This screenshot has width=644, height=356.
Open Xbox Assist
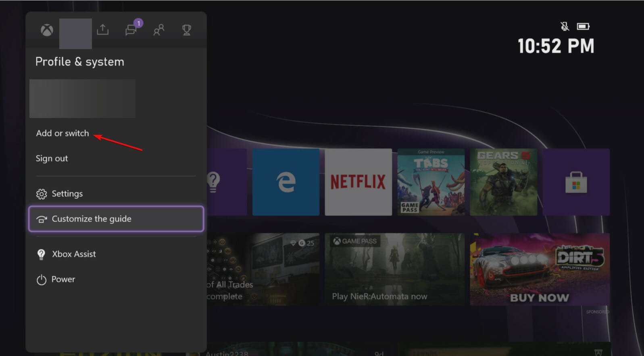coord(116,254)
